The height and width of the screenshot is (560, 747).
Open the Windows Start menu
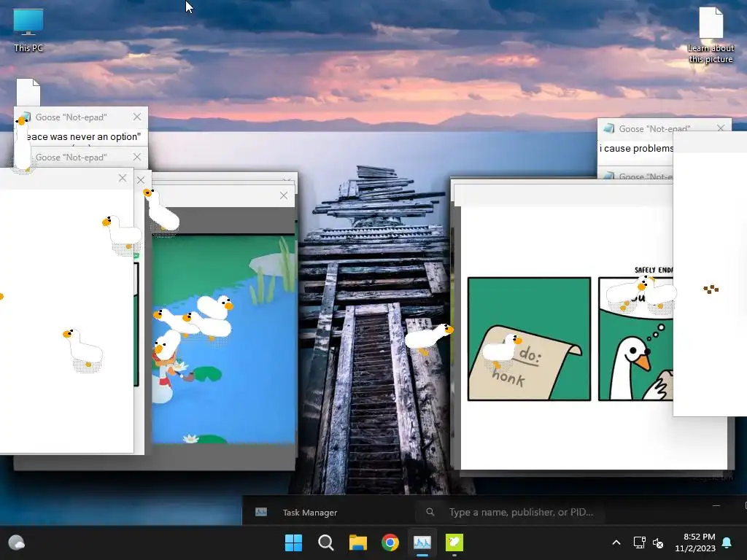[293, 542]
